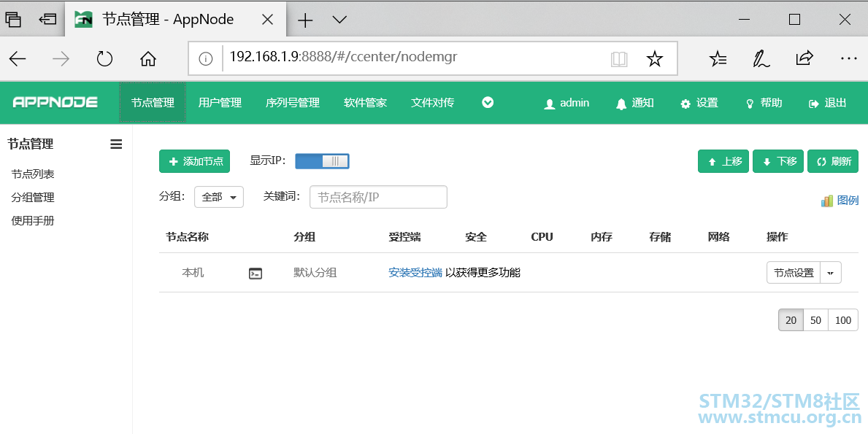View 通知 notifications
This screenshot has width=868, height=434.
pos(635,103)
